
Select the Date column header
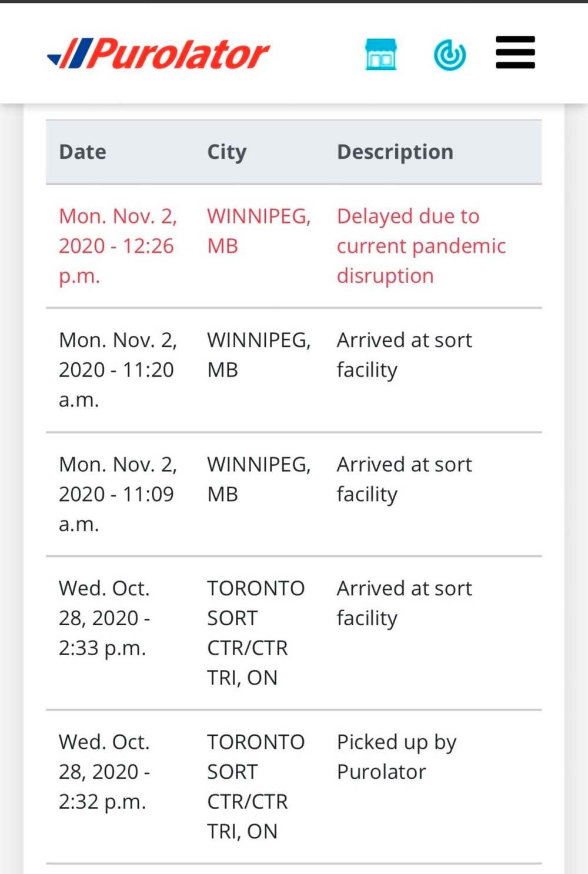(x=83, y=152)
